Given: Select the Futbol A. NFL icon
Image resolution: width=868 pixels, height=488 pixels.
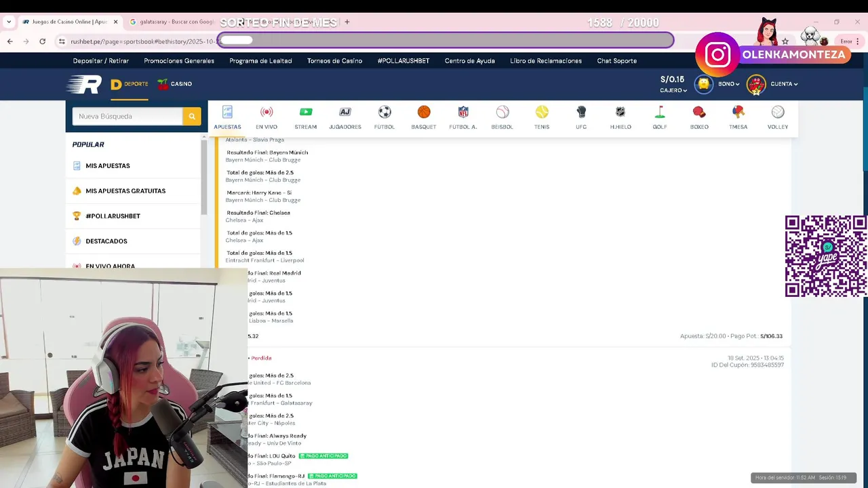Looking at the screenshot, I should tap(463, 112).
